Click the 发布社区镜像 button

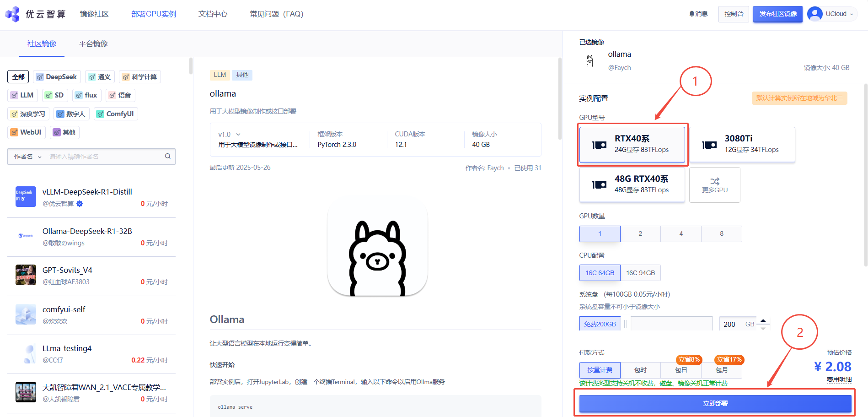click(x=778, y=14)
